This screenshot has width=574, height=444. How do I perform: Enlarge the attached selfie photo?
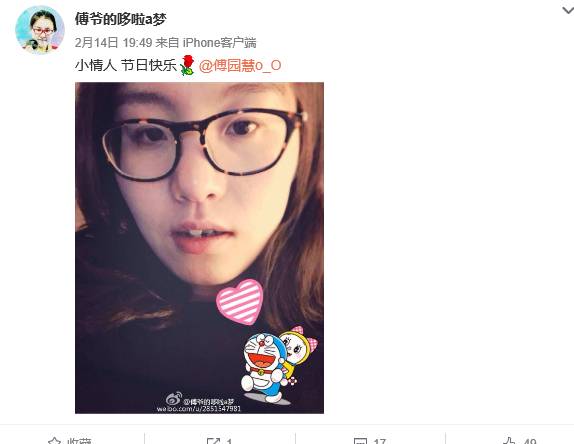199,248
